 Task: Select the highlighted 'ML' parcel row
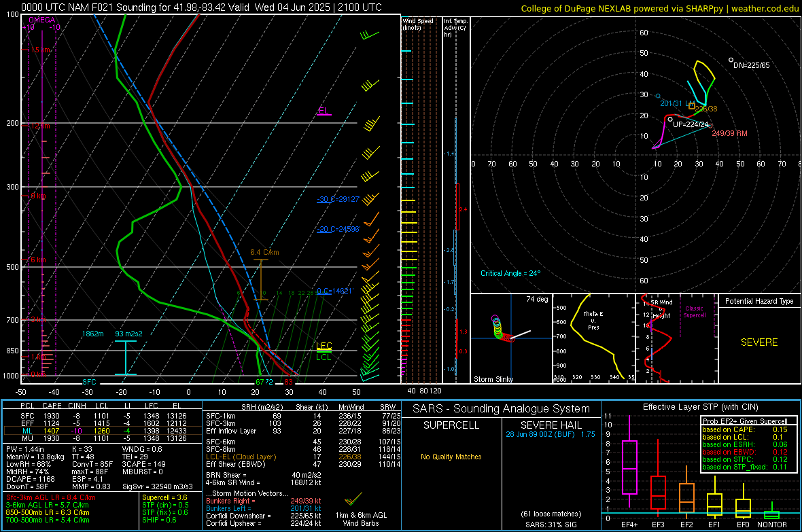point(103,431)
